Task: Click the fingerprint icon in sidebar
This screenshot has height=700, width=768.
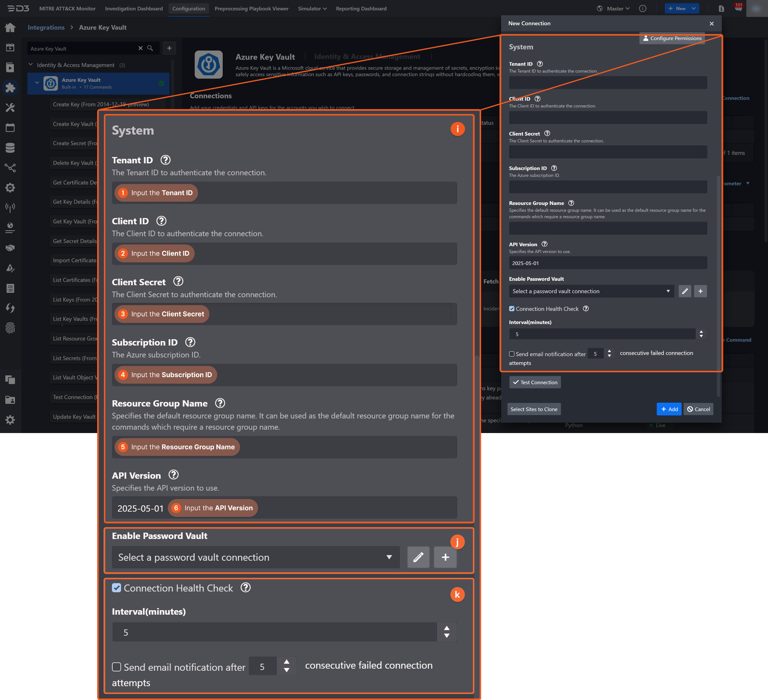Action: [x=10, y=328]
